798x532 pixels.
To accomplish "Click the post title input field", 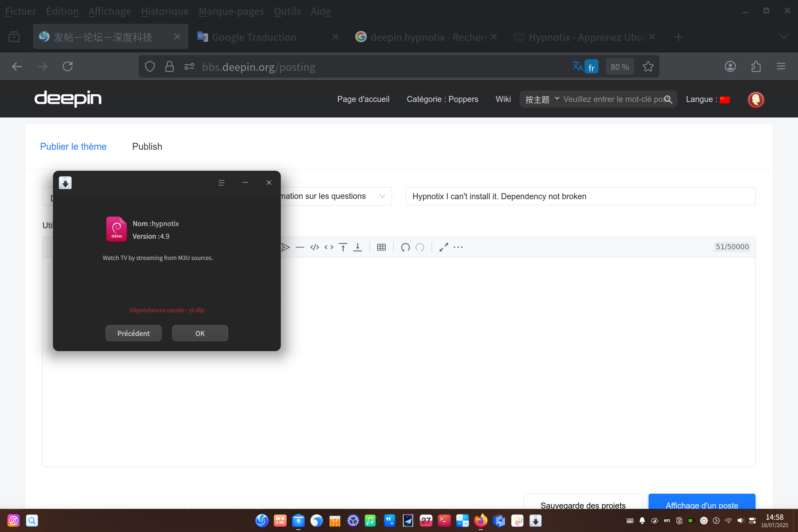I will tap(580, 196).
